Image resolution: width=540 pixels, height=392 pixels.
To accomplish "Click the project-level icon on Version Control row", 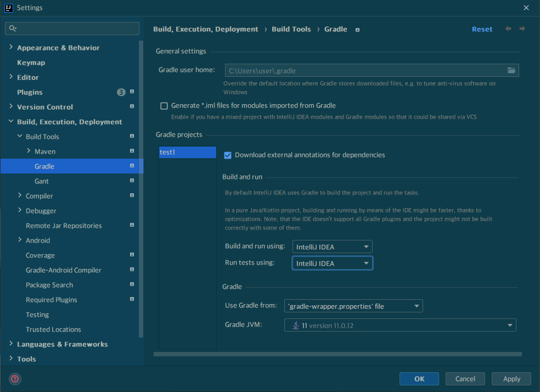I will 132,107.
